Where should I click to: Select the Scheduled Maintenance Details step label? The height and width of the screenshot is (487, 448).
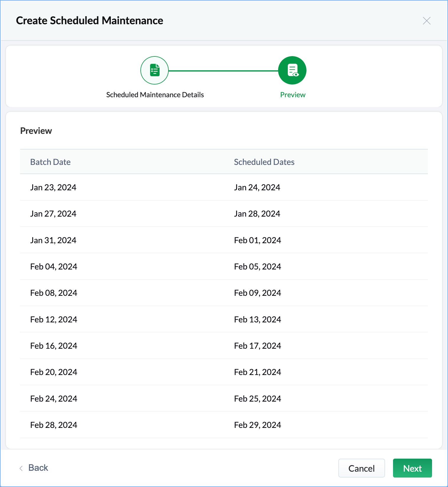[x=155, y=95]
